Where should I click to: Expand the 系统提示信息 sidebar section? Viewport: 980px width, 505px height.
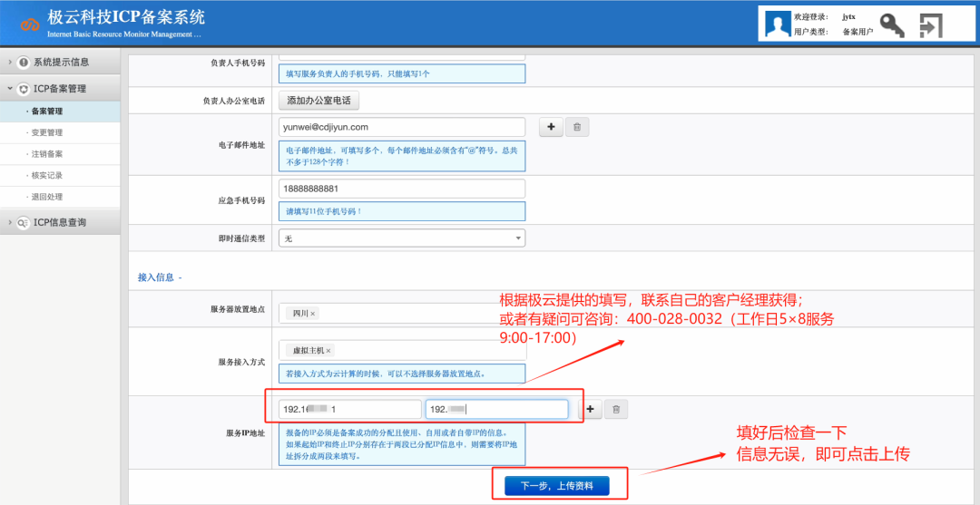(x=60, y=62)
